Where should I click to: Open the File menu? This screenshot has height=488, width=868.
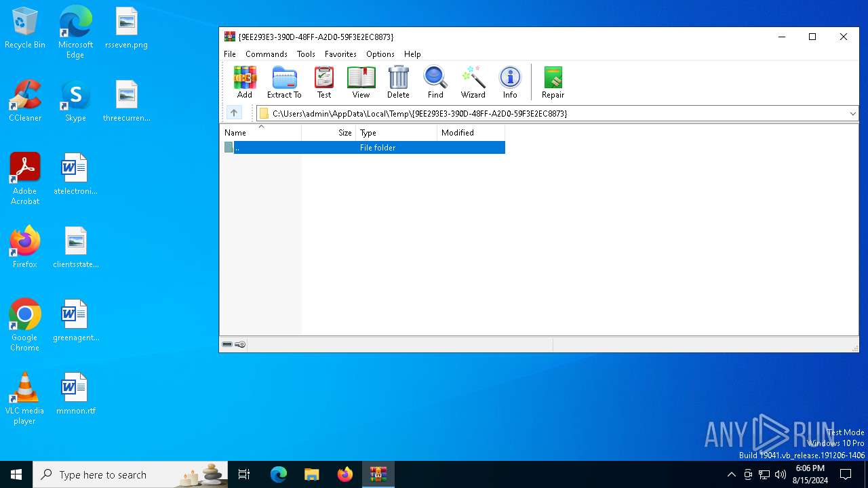pyautogui.click(x=230, y=54)
